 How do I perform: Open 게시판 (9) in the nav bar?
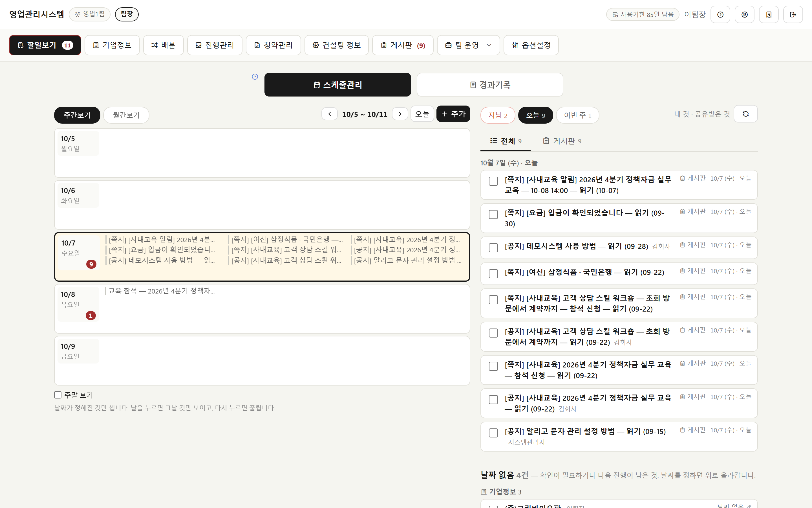click(403, 45)
